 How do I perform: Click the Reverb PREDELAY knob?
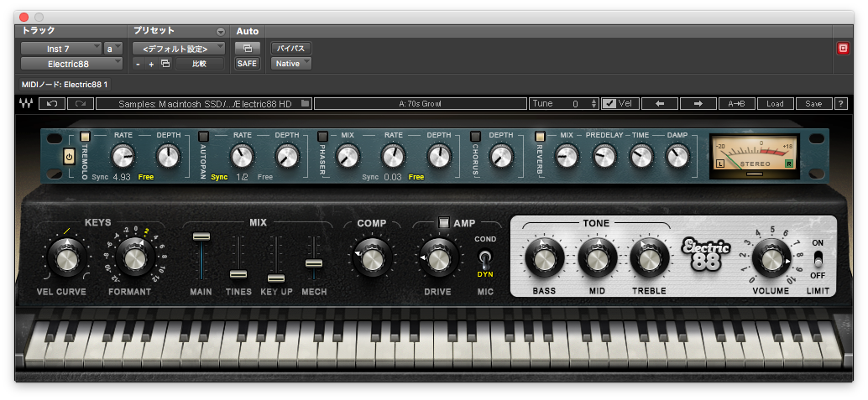click(x=604, y=157)
